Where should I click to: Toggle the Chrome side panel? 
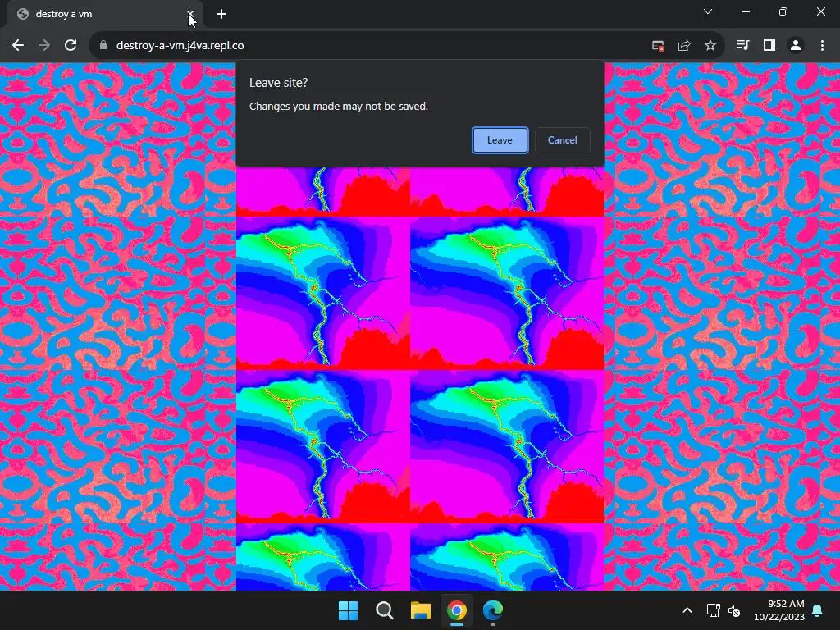click(769, 46)
